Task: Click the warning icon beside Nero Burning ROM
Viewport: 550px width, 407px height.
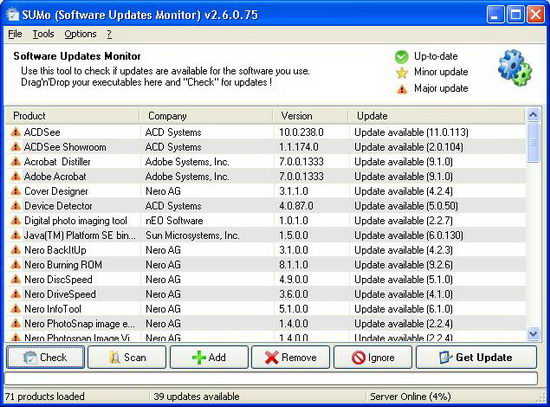Action: (x=15, y=265)
